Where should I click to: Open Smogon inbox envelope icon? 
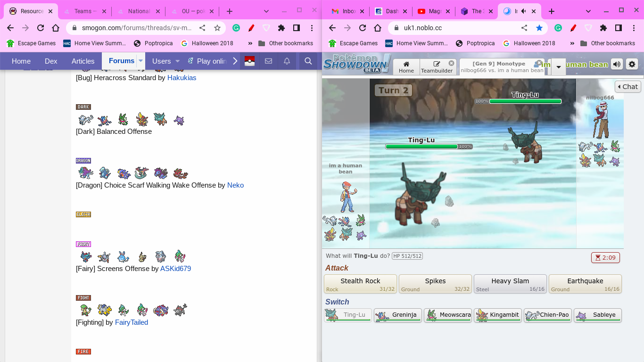268,61
